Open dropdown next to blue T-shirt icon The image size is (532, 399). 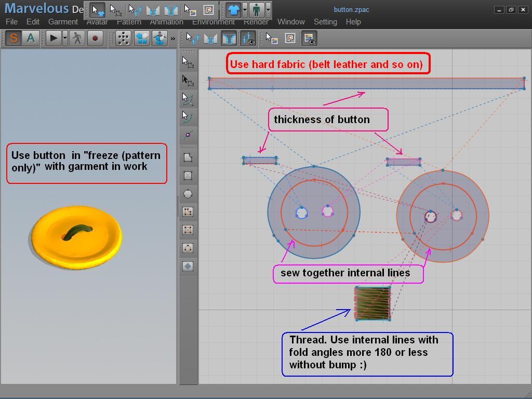point(245,10)
